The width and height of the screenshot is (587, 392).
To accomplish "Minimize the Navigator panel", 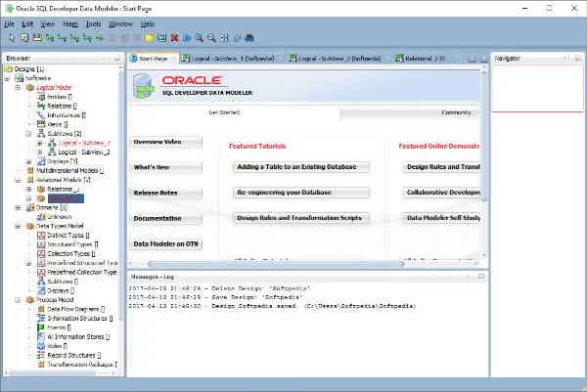I will (565, 59).
